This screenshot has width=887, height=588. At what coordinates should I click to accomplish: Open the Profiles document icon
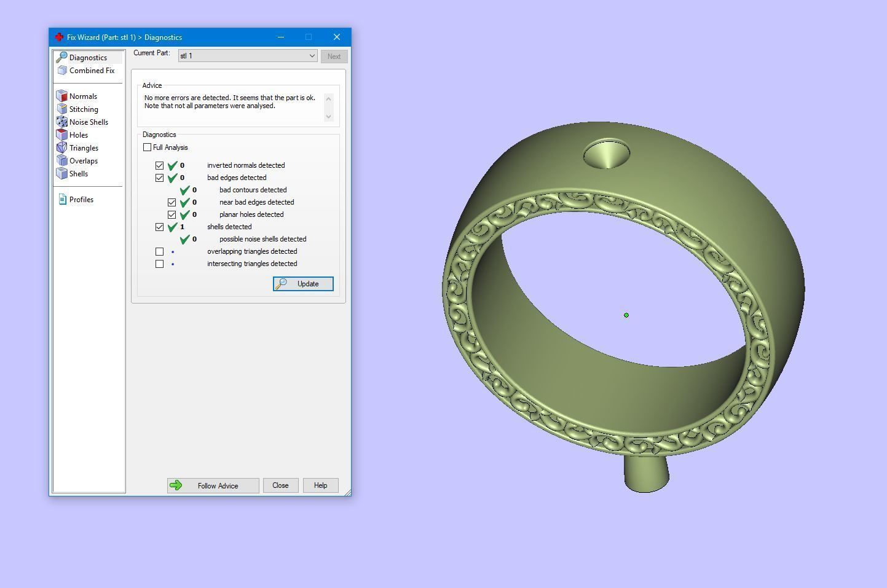pyautogui.click(x=62, y=199)
